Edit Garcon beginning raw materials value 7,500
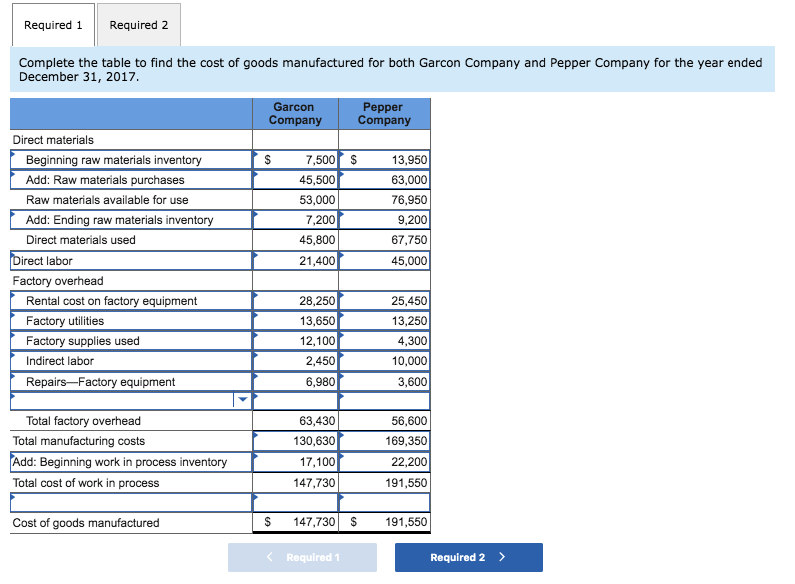Viewport: 795px width, 584px height. (296, 160)
